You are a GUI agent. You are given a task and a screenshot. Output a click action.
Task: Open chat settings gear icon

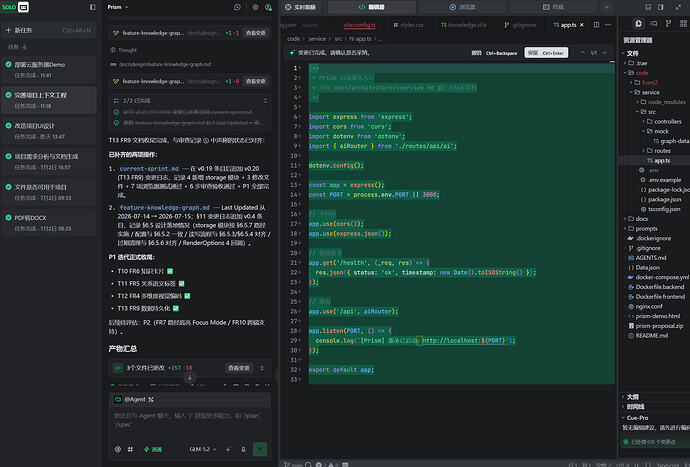point(255,7)
